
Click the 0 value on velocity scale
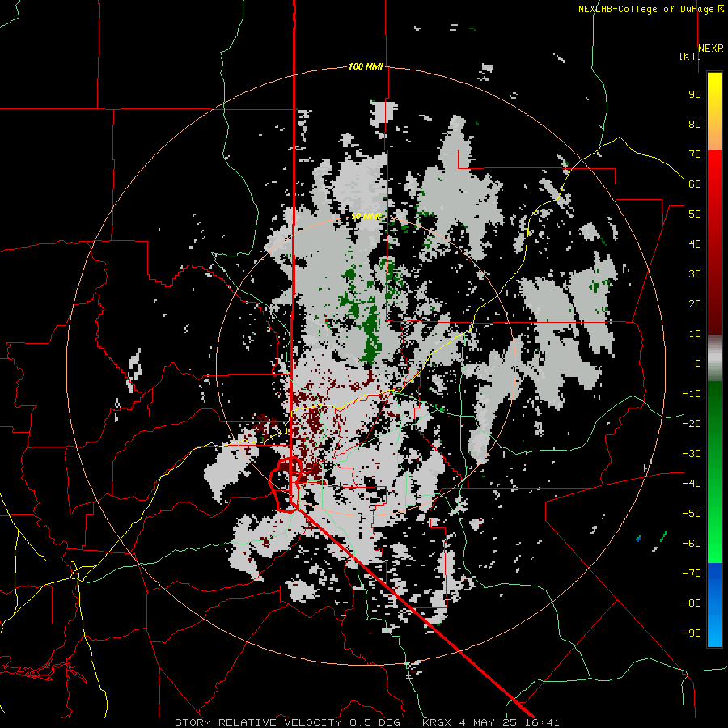698,363
